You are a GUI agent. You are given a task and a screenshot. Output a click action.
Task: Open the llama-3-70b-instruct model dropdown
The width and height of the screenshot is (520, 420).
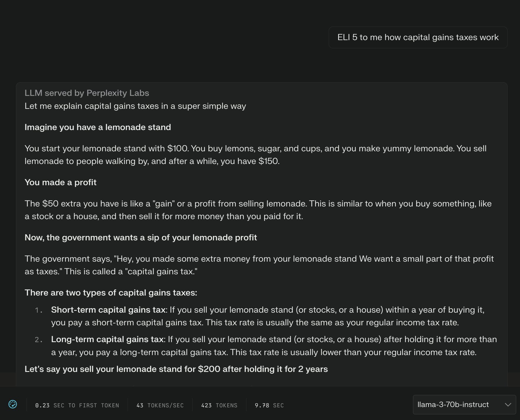tap(464, 405)
